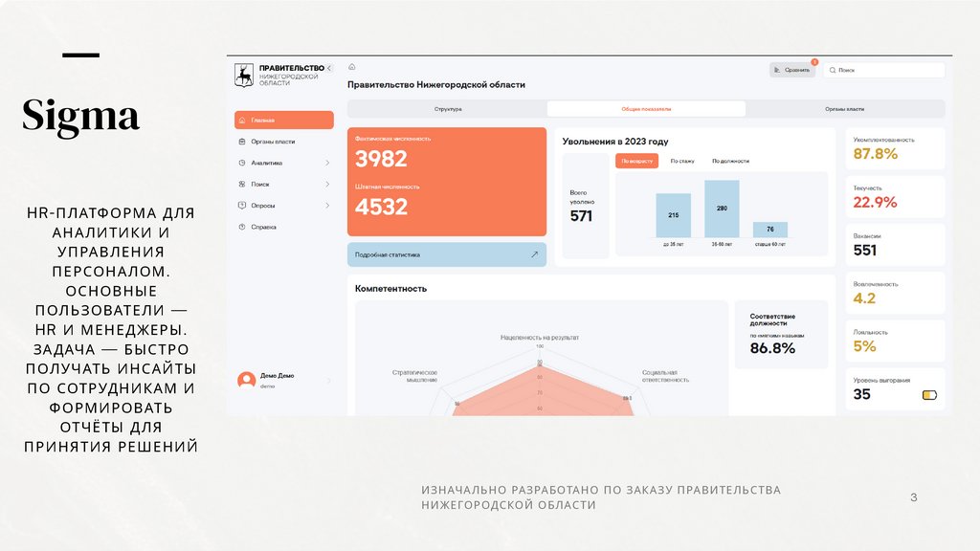
Task: Click the Штатная численность 4532 value
Action: point(381,207)
